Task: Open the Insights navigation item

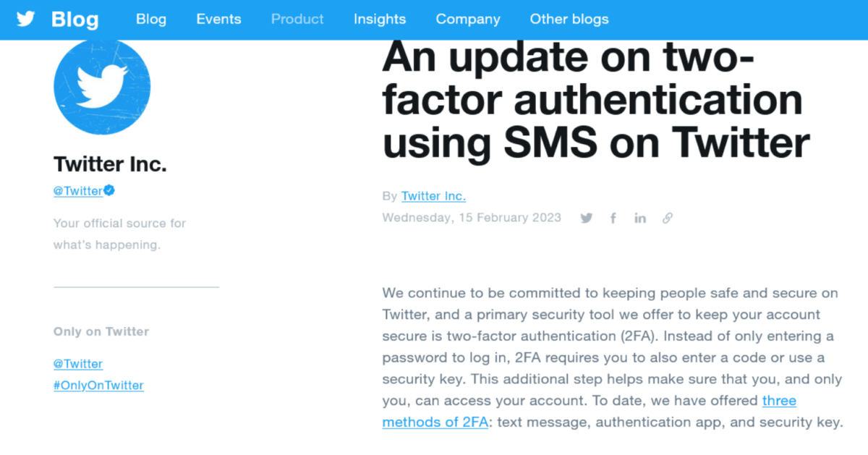Action: tap(380, 20)
